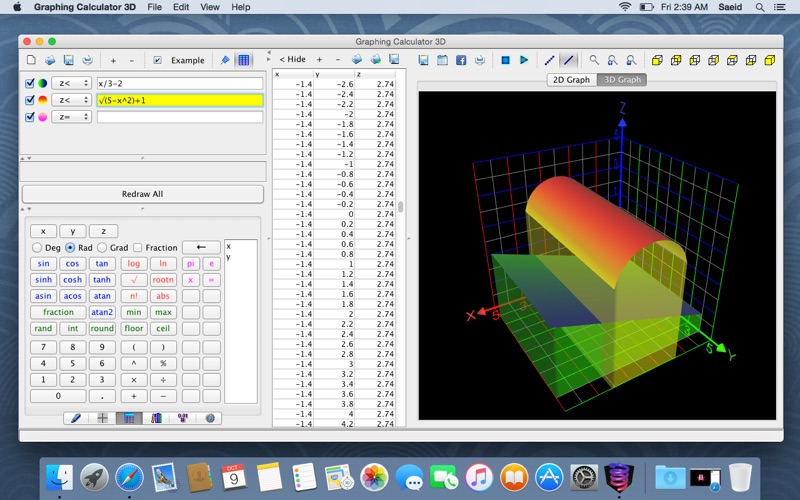Viewport: 800px width, 500px height.
Task: Toggle the table grid view icon
Action: [x=244, y=60]
